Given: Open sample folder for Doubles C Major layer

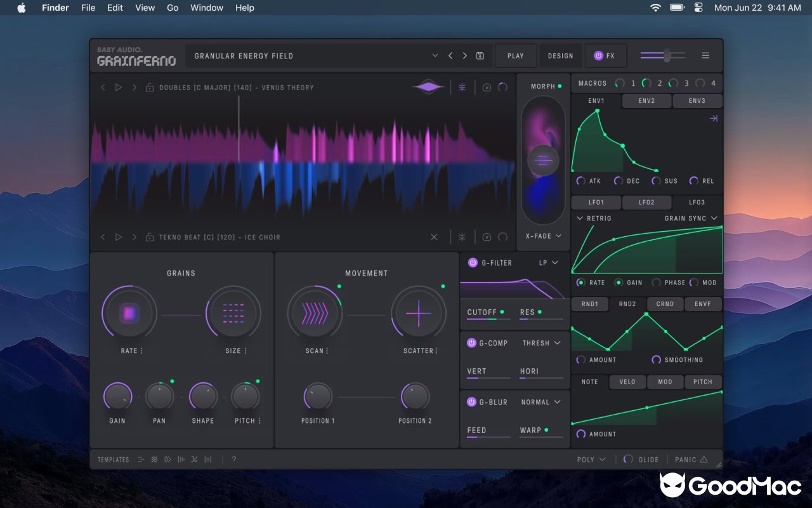Looking at the screenshot, I should coord(149,88).
